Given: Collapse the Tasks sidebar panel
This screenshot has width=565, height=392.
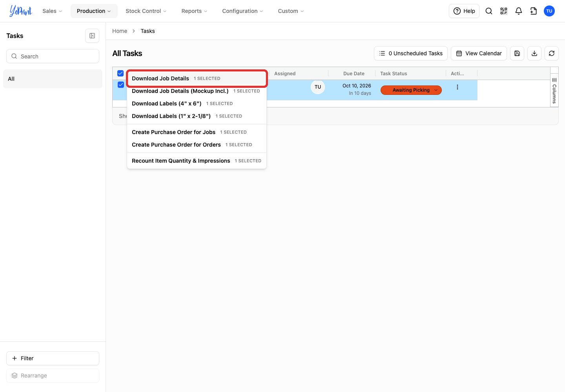Looking at the screenshot, I should tap(92, 36).
